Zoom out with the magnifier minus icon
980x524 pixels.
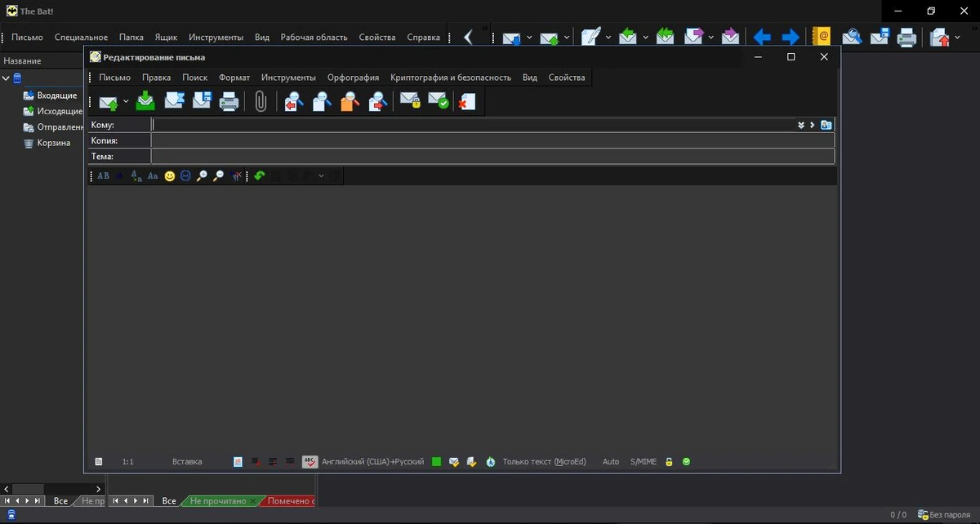pyautogui.click(x=218, y=175)
